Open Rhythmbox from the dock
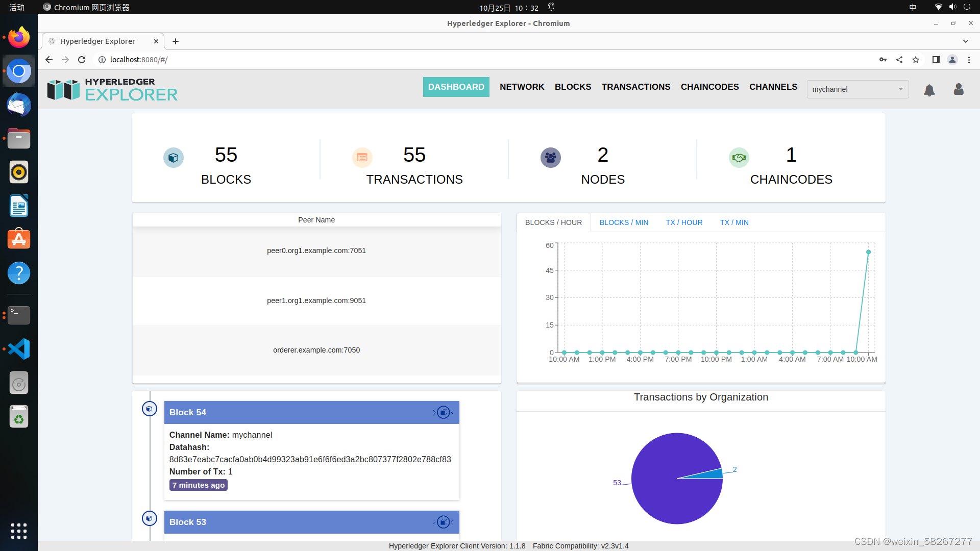980x551 pixels. click(19, 172)
